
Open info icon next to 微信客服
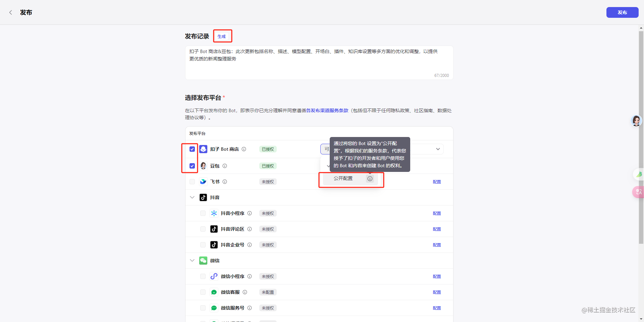(245, 292)
